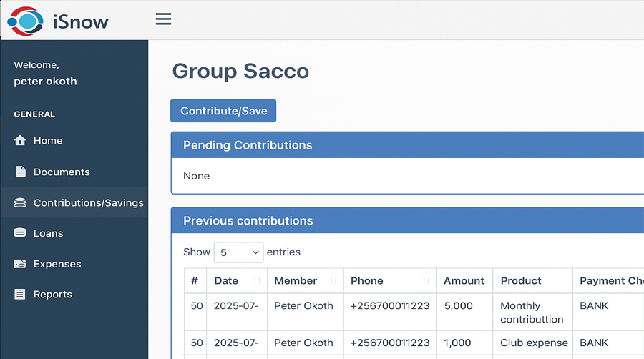Click the Documents file icon
644x359 pixels.
click(20, 172)
